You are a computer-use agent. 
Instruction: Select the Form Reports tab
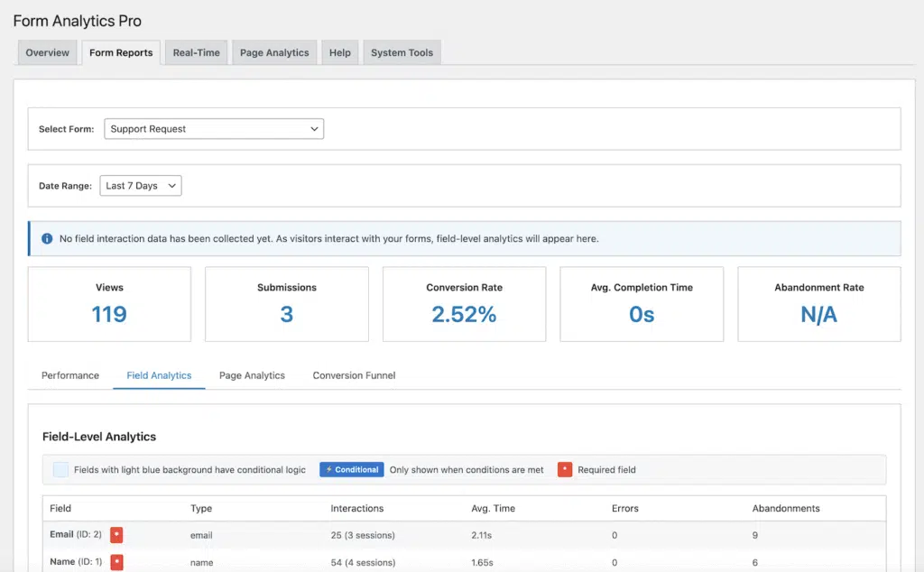click(x=121, y=52)
